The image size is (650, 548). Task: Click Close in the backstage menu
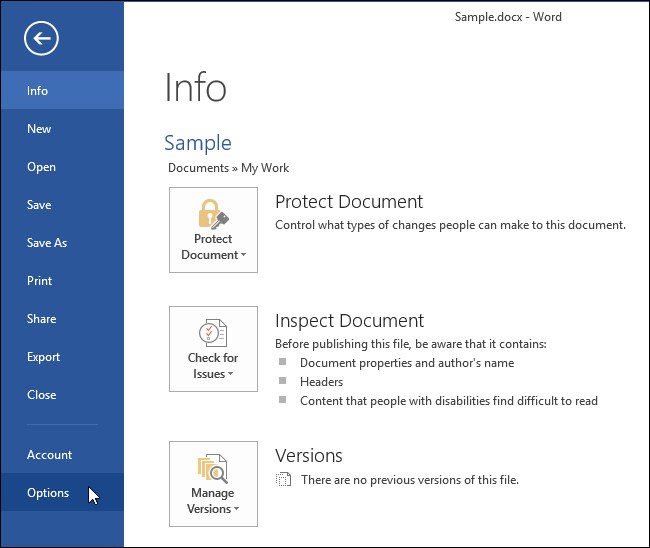click(x=42, y=395)
